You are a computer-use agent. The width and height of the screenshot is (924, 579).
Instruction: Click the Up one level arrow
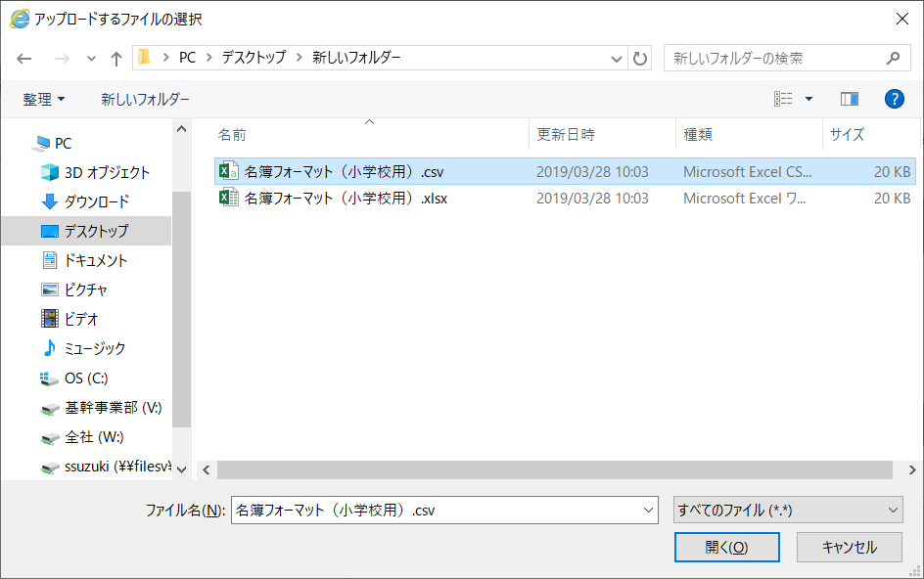point(116,59)
